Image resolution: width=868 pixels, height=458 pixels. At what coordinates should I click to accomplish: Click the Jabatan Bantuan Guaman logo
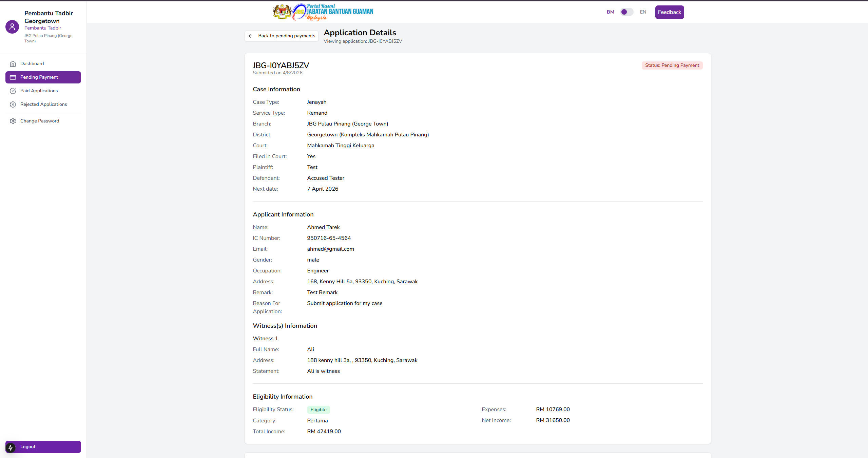pos(323,12)
